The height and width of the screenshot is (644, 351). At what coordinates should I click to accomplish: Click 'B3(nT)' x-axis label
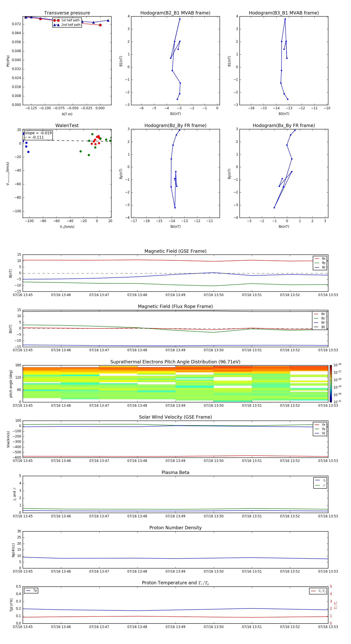284,114
